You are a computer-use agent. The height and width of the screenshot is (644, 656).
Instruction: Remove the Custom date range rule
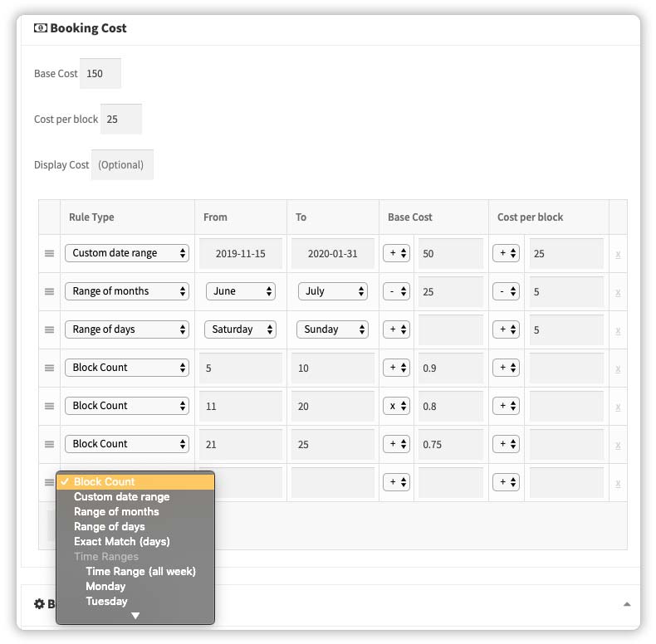pyautogui.click(x=618, y=254)
